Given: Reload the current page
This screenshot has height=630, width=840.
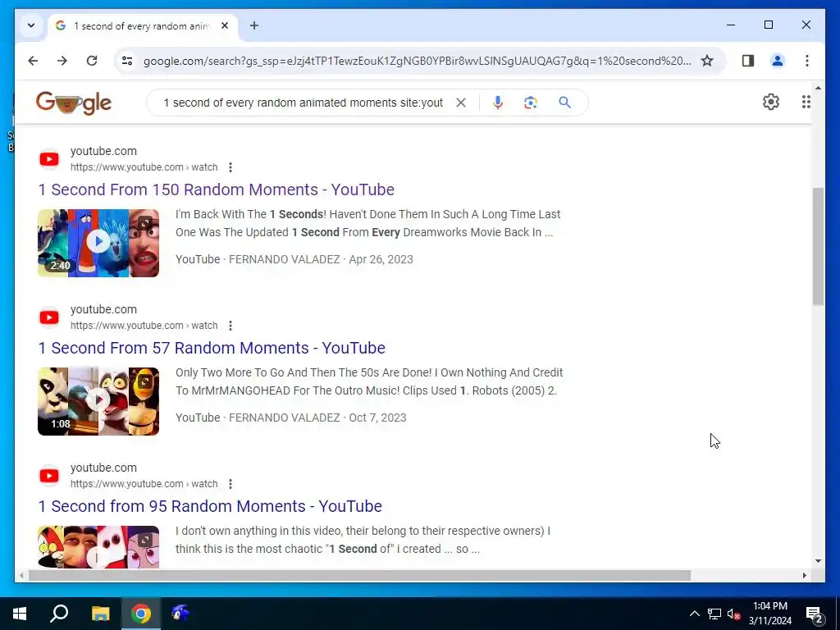Looking at the screenshot, I should point(92,61).
